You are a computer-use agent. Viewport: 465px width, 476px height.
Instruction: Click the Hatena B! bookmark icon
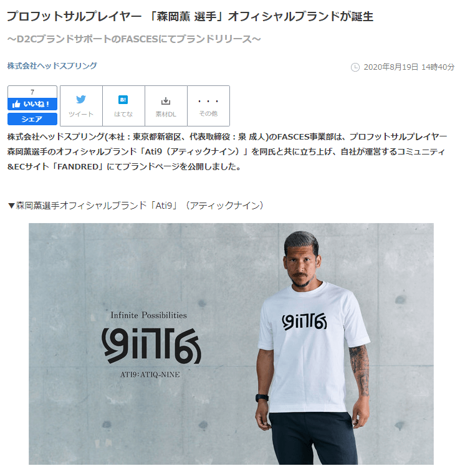[x=123, y=100]
